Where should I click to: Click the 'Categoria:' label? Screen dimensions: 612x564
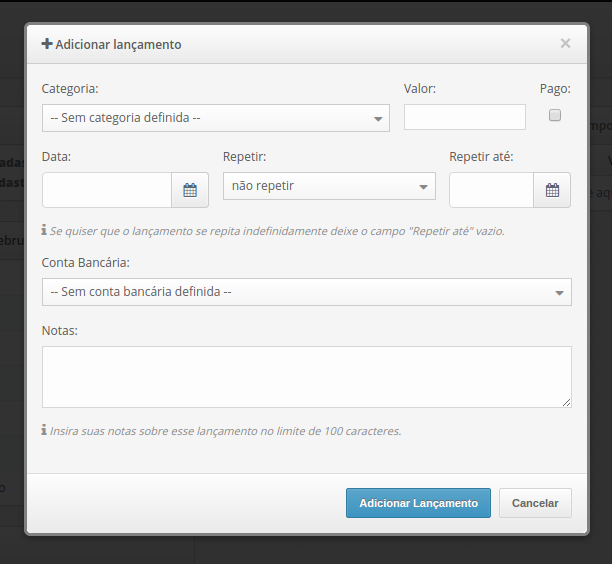[x=70, y=89]
